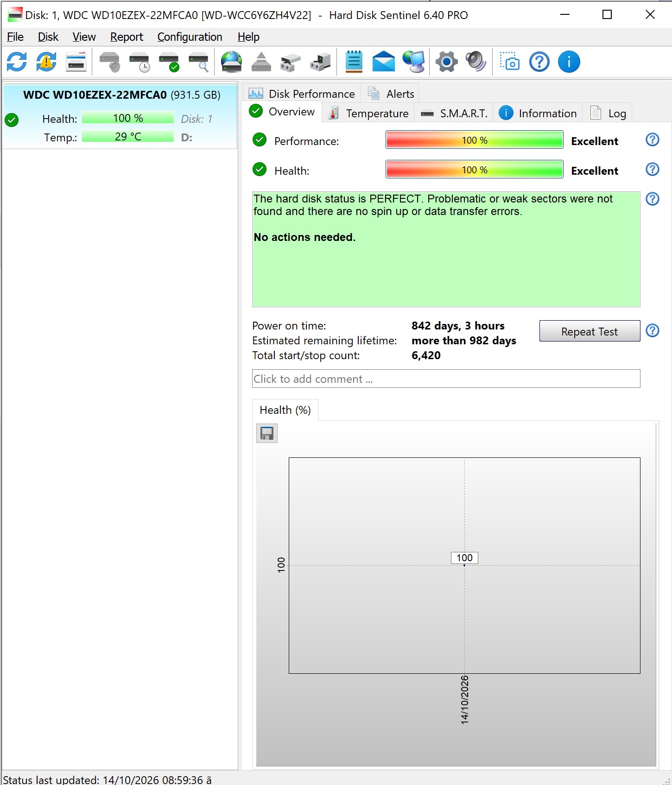
Task: Switch to the Alerts tab
Action: coord(391,94)
